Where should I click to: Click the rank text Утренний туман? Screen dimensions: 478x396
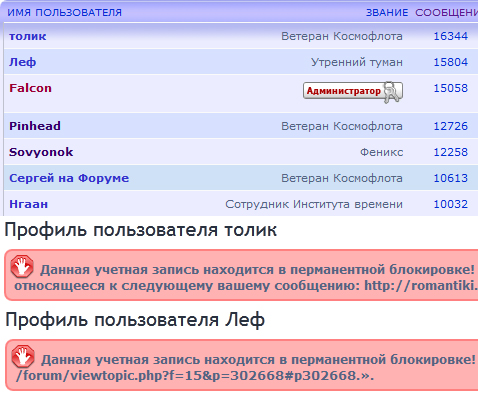pos(357,62)
